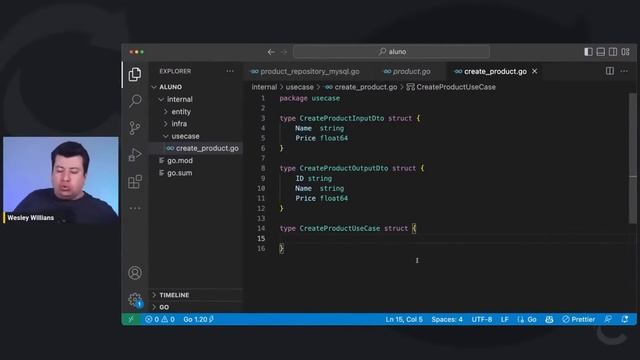The width and height of the screenshot is (640, 360).
Task: Open go.mod in the Explorer
Action: [197, 160]
